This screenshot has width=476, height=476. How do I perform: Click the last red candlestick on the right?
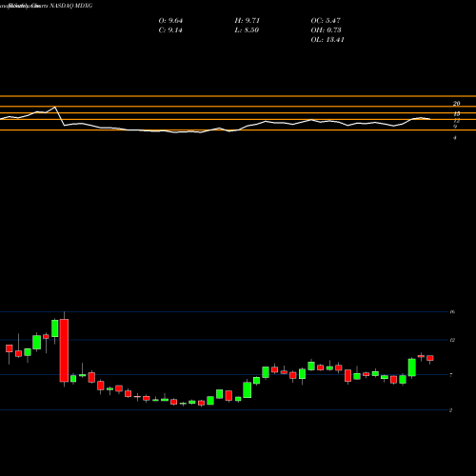point(430,358)
